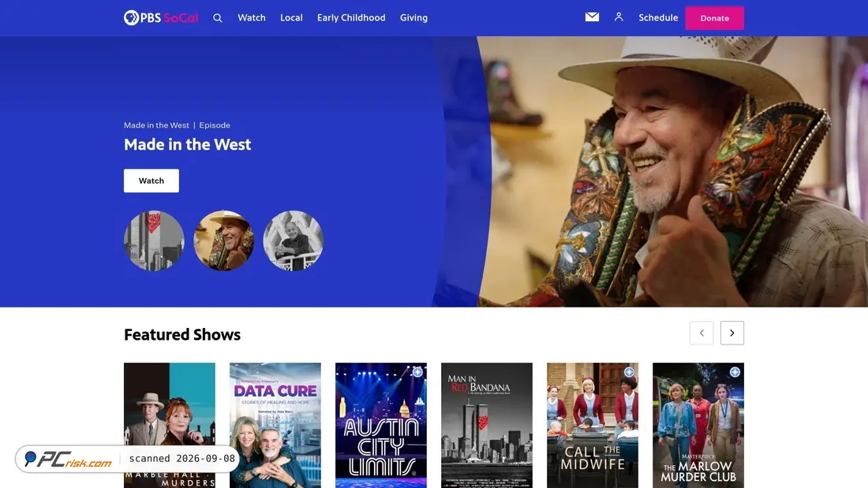Open the user account profile icon

619,17
